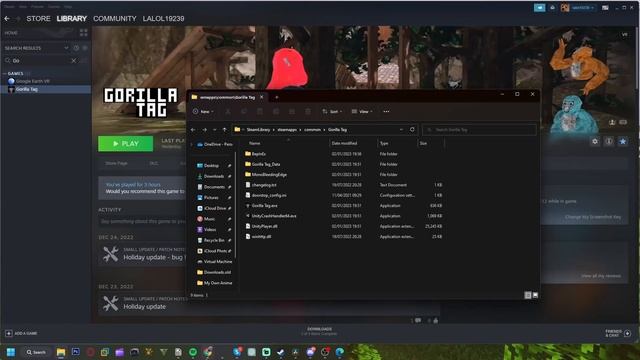Viewport: 640px width, 360px height.
Task: Expand the address bar history dropdown
Action: pos(401,130)
